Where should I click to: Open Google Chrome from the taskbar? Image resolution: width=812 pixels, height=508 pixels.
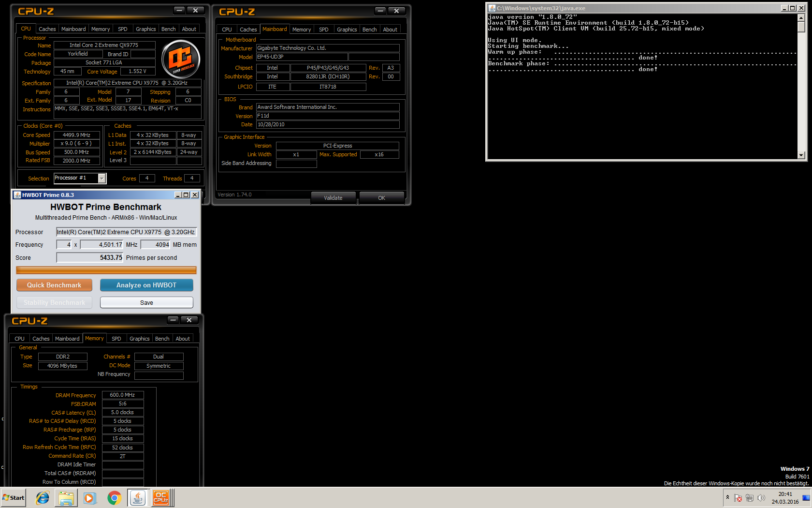pyautogui.click(x=114, y=498)
